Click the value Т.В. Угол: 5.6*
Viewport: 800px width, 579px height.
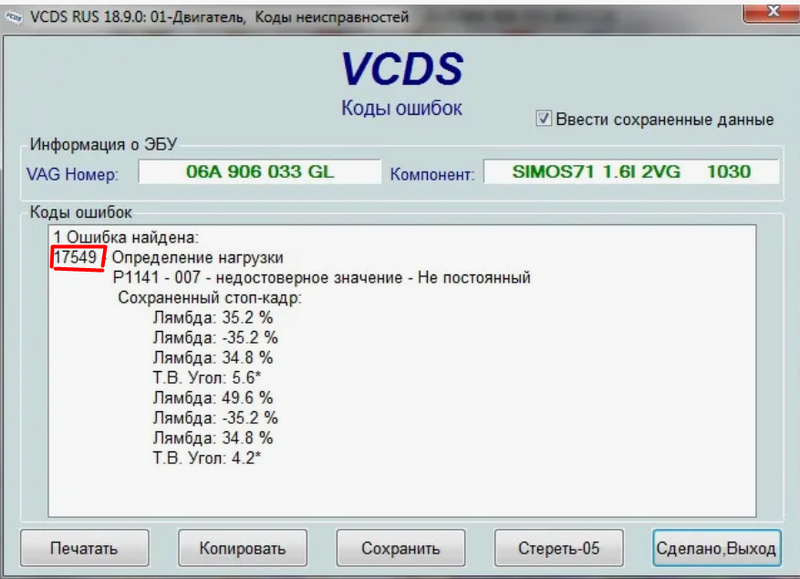(207, 377)
